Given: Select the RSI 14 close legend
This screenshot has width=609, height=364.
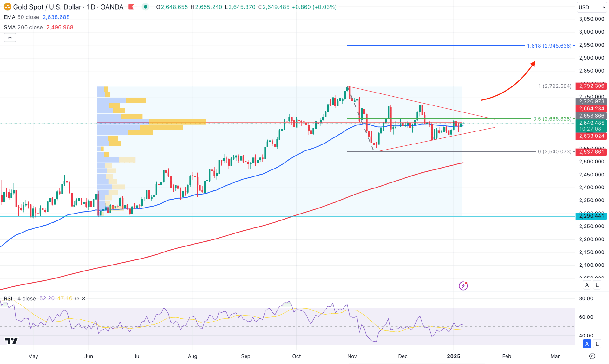Looking at the screenshot, I should click(20, 298).
